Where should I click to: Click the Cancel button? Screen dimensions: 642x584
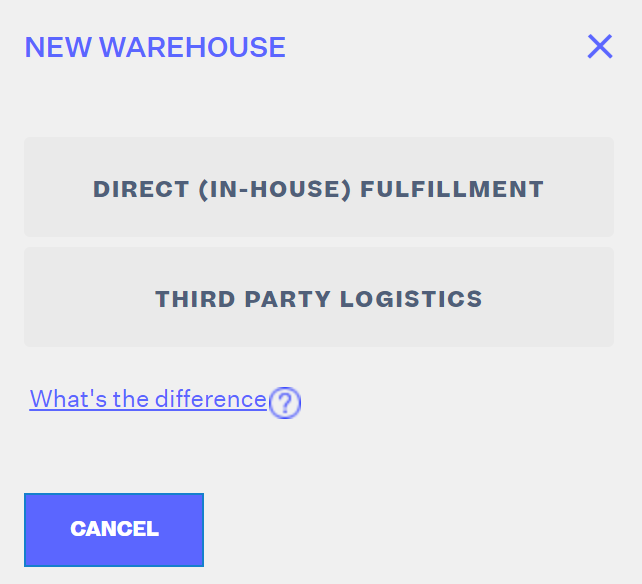coord(114,530)
